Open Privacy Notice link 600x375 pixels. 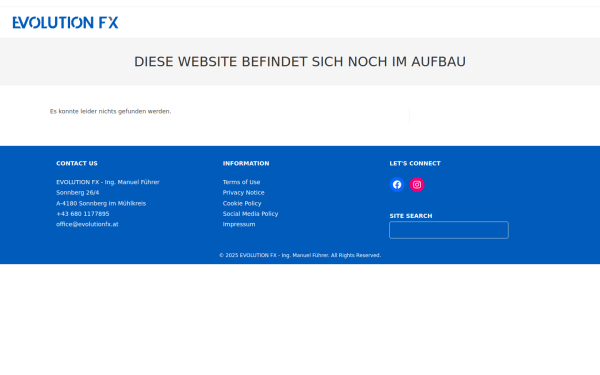click(x=243, y=192)
